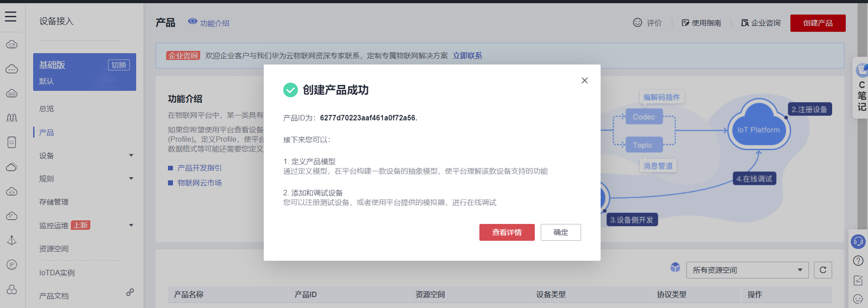
Task: Click the 使用指南 document icon
Action: (x=686, y=23)
